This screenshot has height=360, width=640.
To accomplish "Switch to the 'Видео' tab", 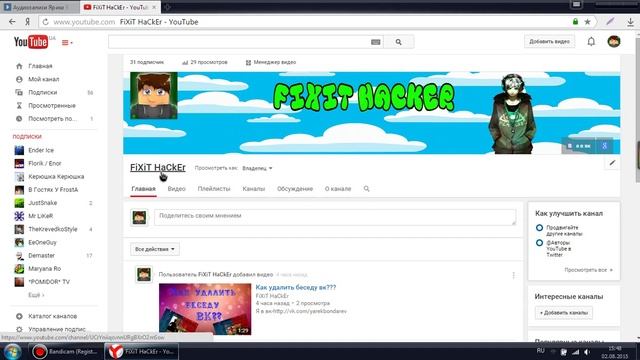I will [176, 189].
